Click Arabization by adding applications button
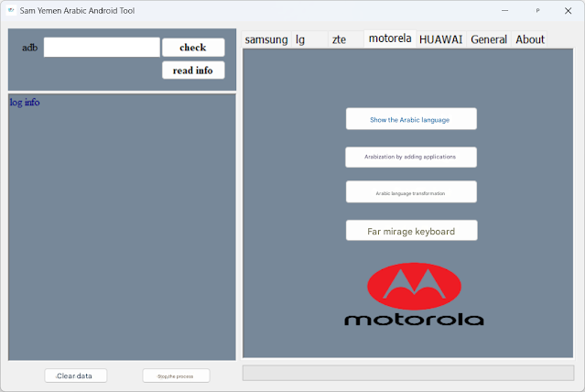Viewport: 585px width, 392px height. 411,158
